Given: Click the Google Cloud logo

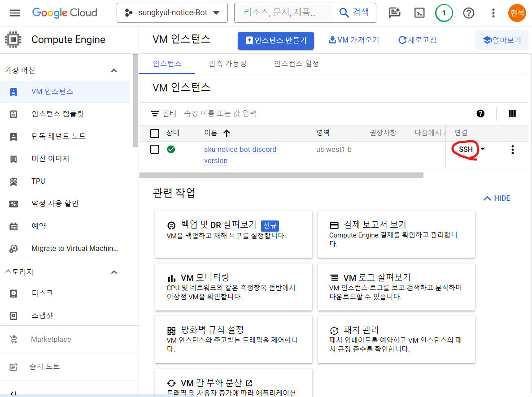Looking at the screenshot, I should click(65, 13).
